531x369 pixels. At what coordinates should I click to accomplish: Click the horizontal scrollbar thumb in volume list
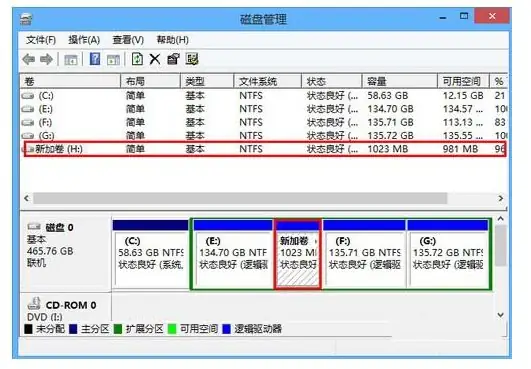coord(240,198)
